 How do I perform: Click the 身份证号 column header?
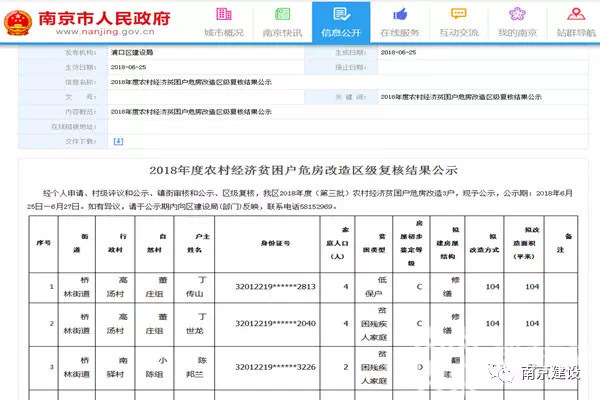point(275,243)
